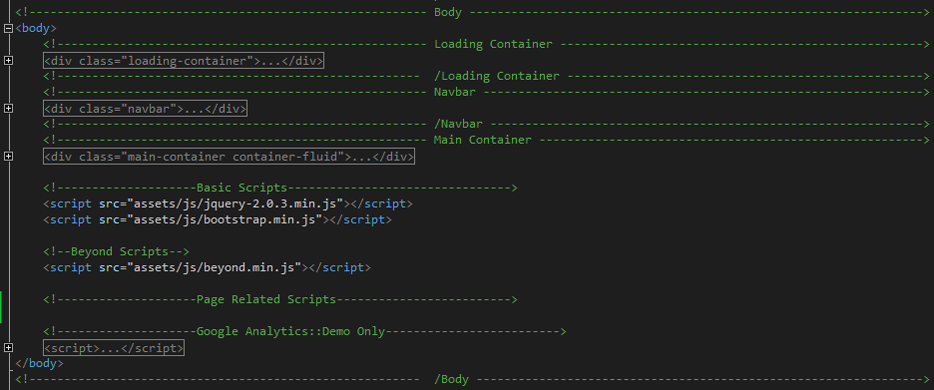Click the closing body tag
The image size is (934, 390).
(39, 363)
